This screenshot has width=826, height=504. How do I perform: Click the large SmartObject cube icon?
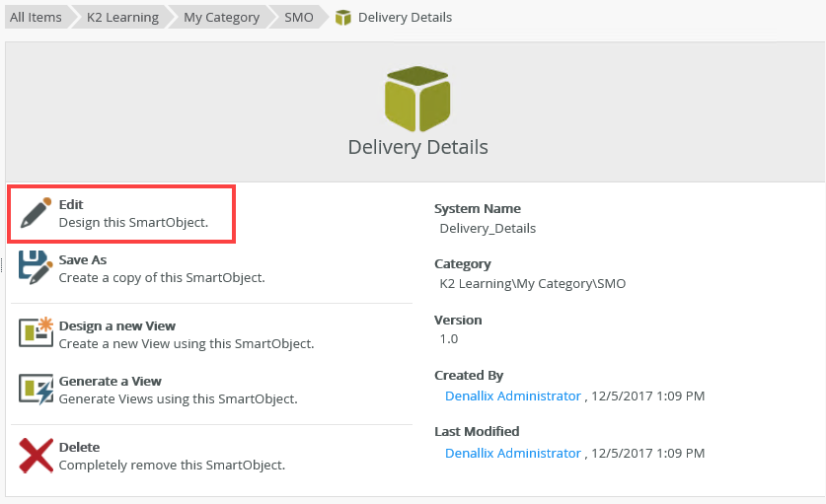[417, 99]
